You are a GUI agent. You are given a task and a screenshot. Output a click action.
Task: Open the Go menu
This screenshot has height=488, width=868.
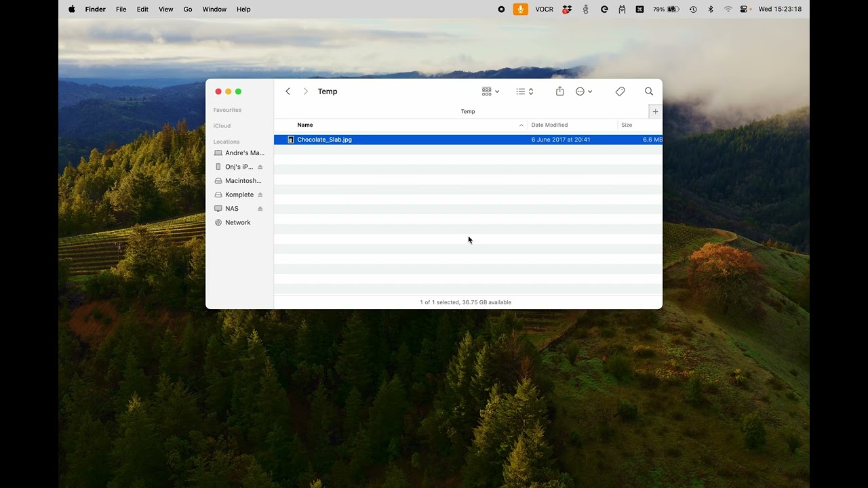coord(188,9)
